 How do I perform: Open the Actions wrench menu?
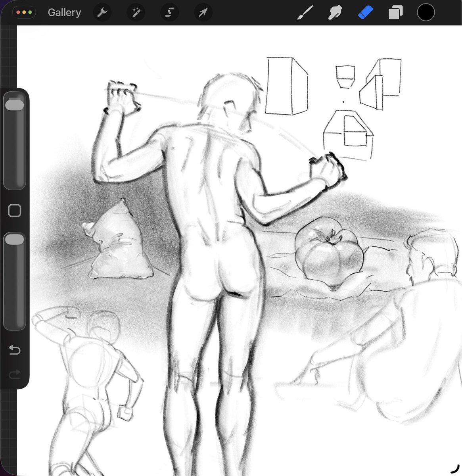coord(102,13)
